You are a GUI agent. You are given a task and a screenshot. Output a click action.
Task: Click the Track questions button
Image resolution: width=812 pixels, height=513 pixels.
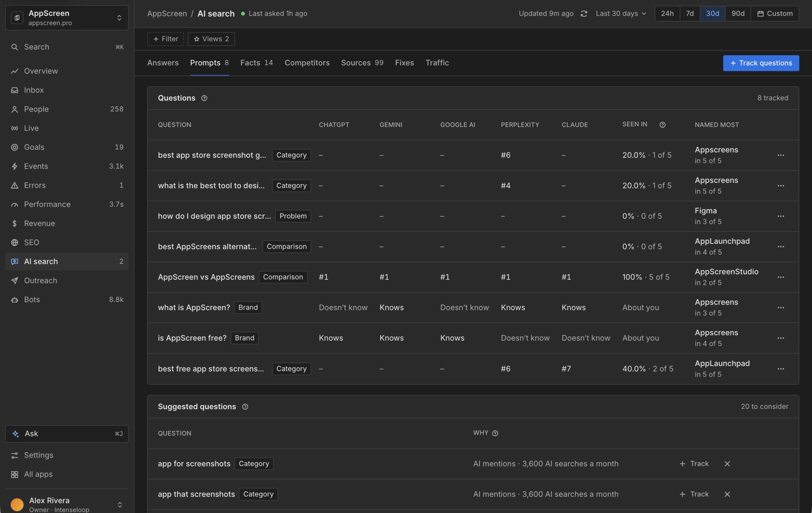point(761,63)
